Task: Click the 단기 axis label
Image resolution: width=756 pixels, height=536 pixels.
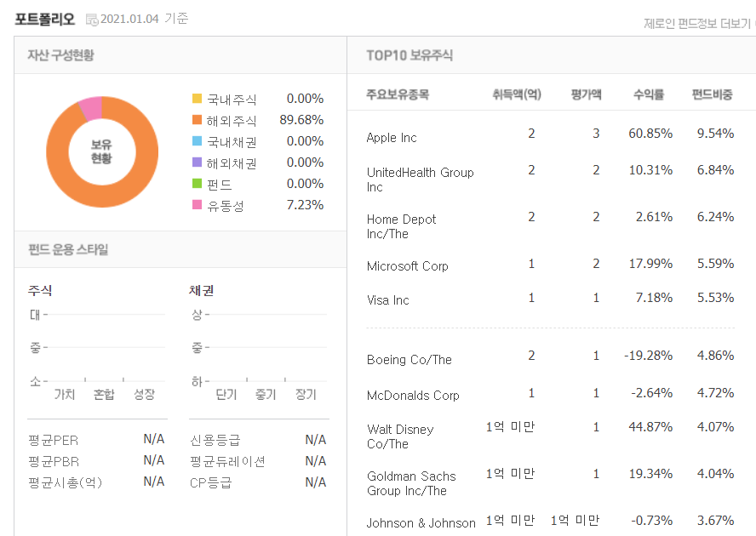Action: click(x=226, y=394)
